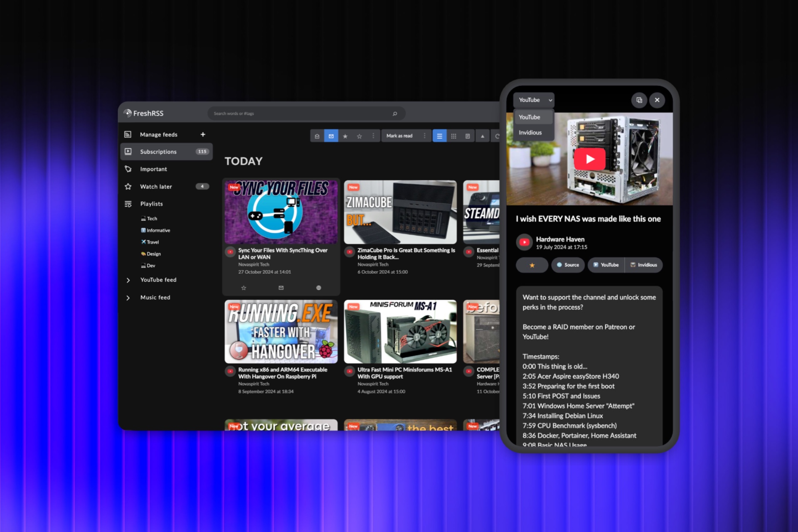Copy the article link on the mobile view
This screenshot has height=532, width=798.
tap(639, 100)
